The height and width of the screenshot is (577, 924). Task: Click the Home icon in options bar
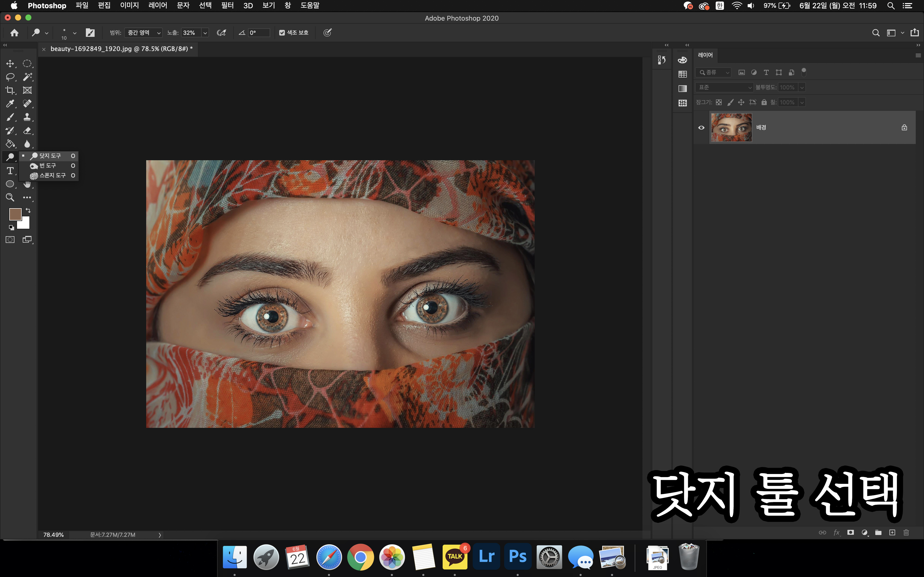(x=14, y=33)
